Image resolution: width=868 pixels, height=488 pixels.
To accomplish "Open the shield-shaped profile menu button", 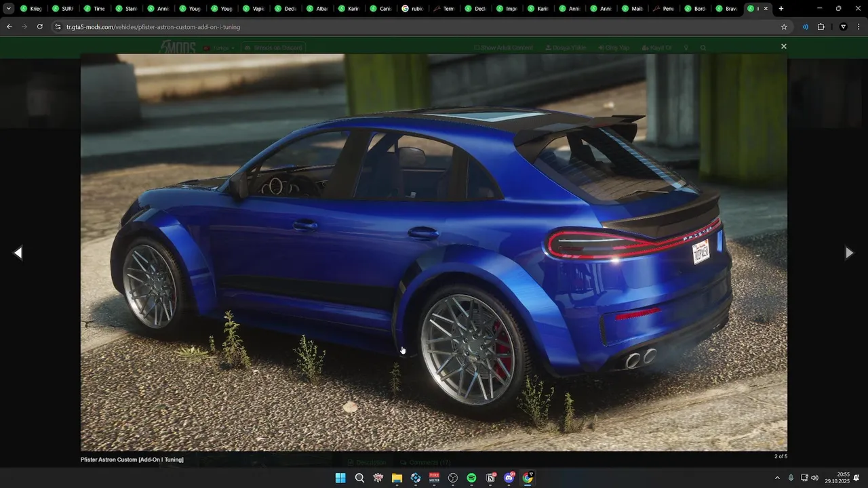I will [843, 27].
